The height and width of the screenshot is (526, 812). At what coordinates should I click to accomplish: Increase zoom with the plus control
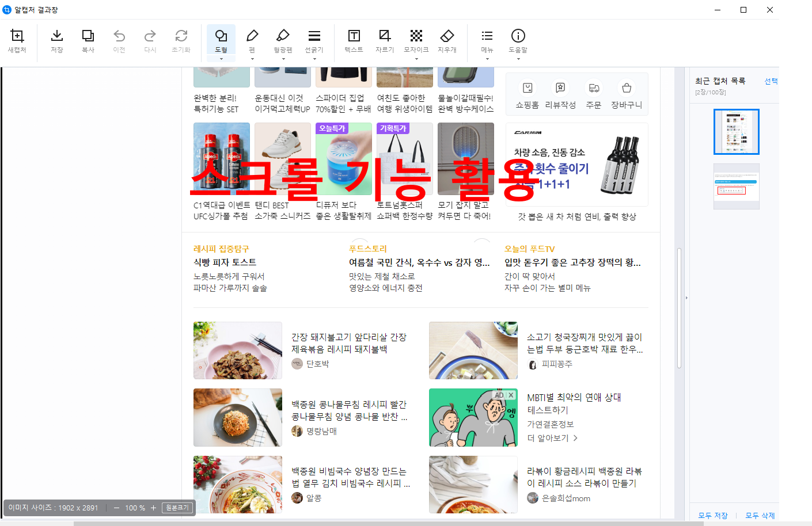point(153,508)
